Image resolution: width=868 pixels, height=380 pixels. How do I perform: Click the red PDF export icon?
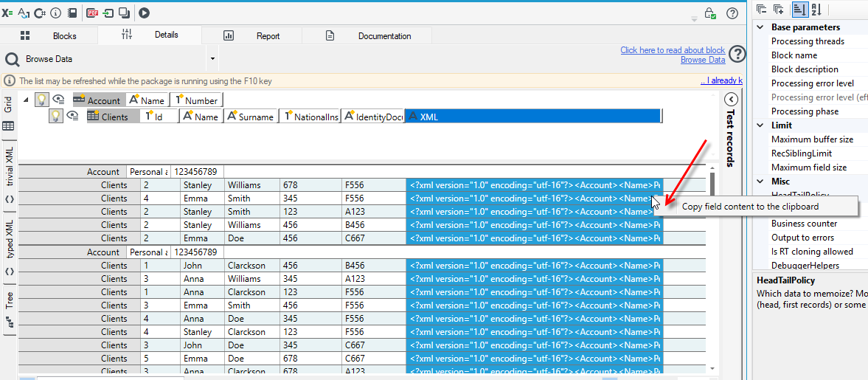(92, 13)
